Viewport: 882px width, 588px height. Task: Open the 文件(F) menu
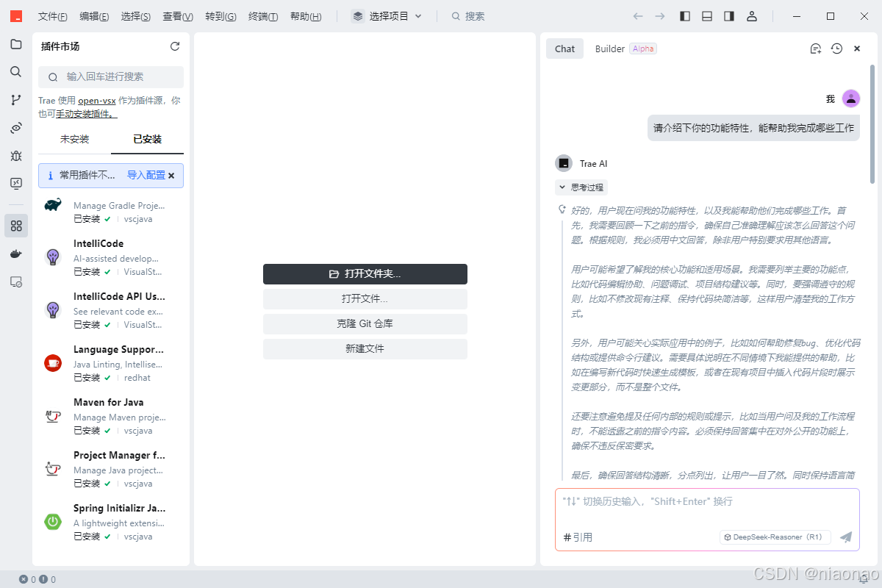[x=53, y=16]
